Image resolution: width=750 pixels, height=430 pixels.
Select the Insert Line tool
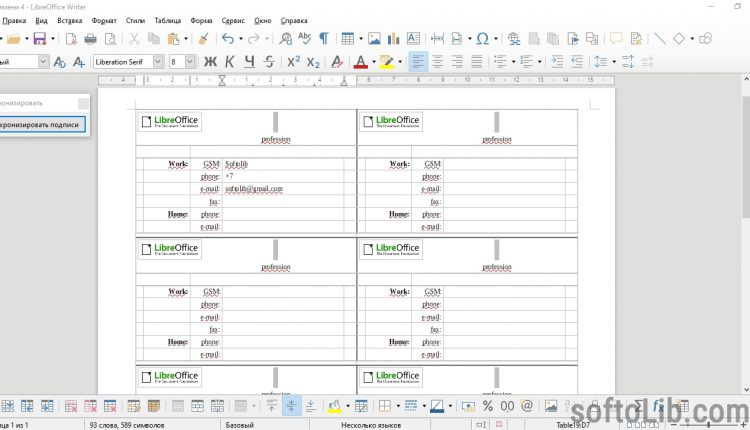(x=660, y=39)
